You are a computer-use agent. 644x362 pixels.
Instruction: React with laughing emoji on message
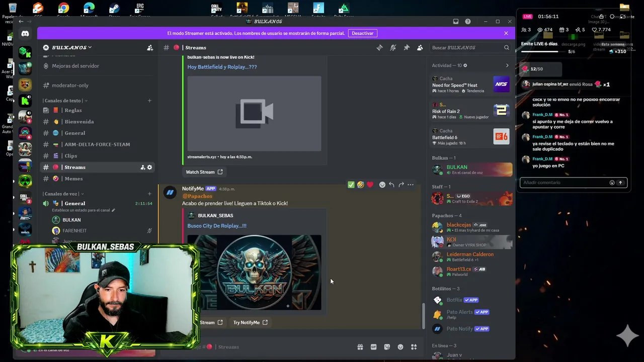(x=361, y=185)
